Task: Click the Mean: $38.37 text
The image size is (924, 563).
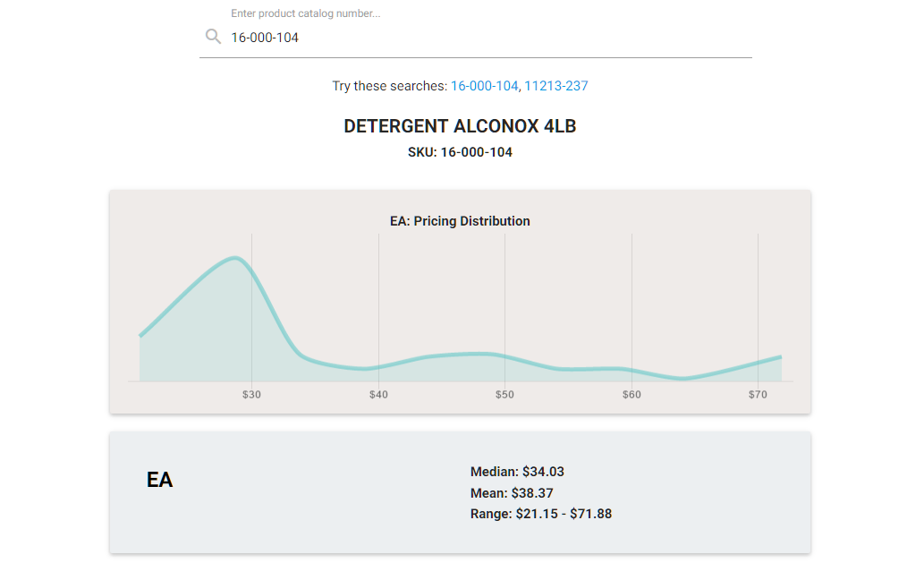Action: (512, 493)
